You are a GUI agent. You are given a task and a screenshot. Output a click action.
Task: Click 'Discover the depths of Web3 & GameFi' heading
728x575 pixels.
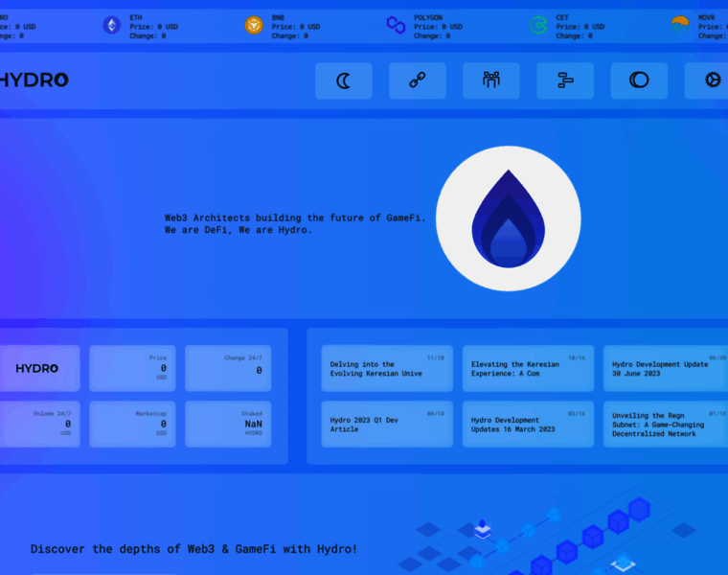click(193, 549)
